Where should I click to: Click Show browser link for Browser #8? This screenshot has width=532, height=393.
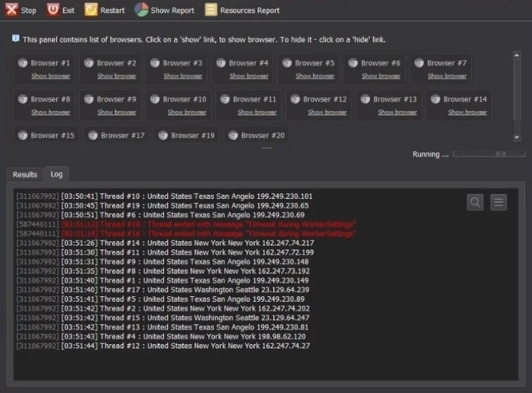pos(51,112)
